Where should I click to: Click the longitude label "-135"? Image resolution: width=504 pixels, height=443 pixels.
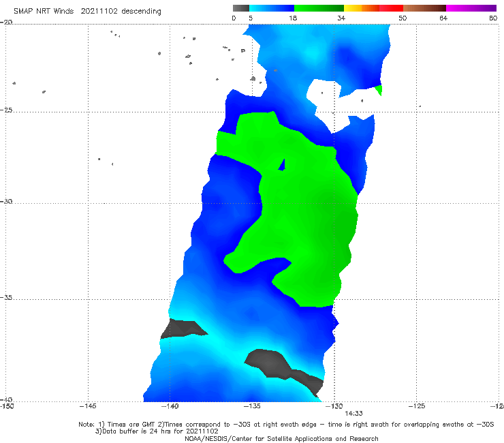(x=252, y=406)
